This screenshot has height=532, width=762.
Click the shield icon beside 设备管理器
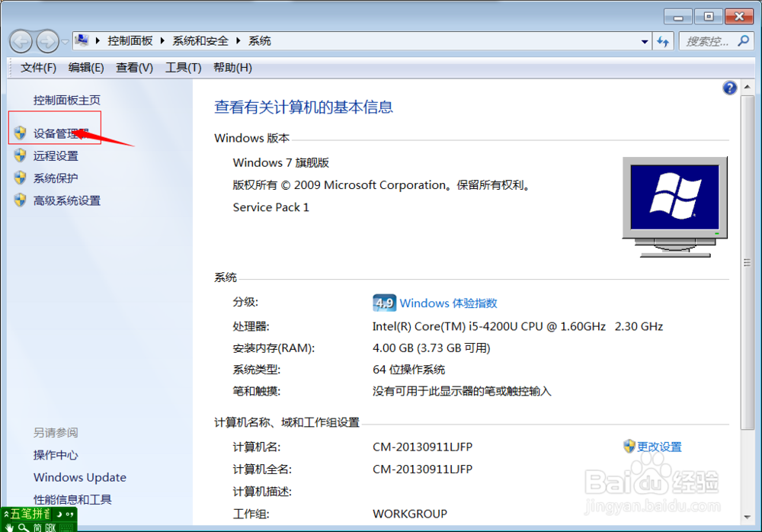pos(20,133)
